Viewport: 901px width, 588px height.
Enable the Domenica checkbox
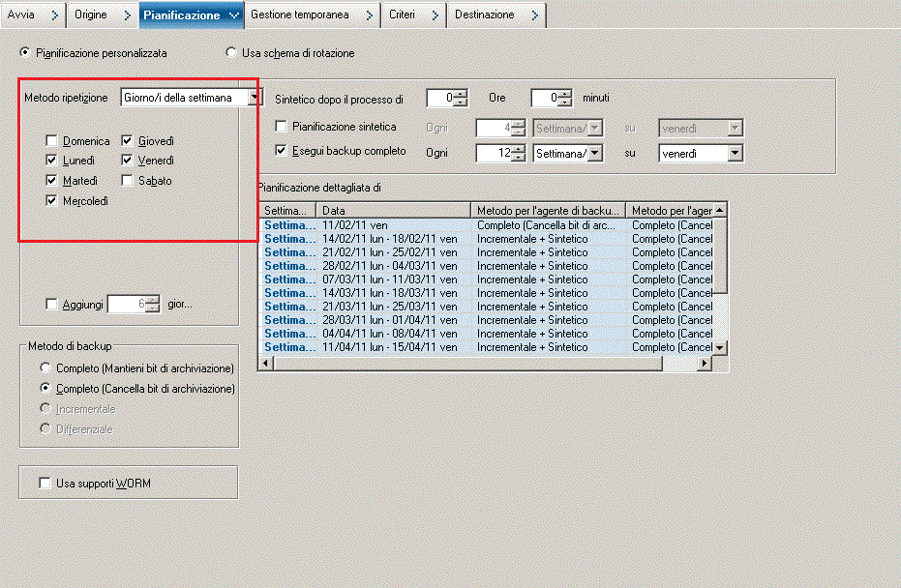click(52, 141)
